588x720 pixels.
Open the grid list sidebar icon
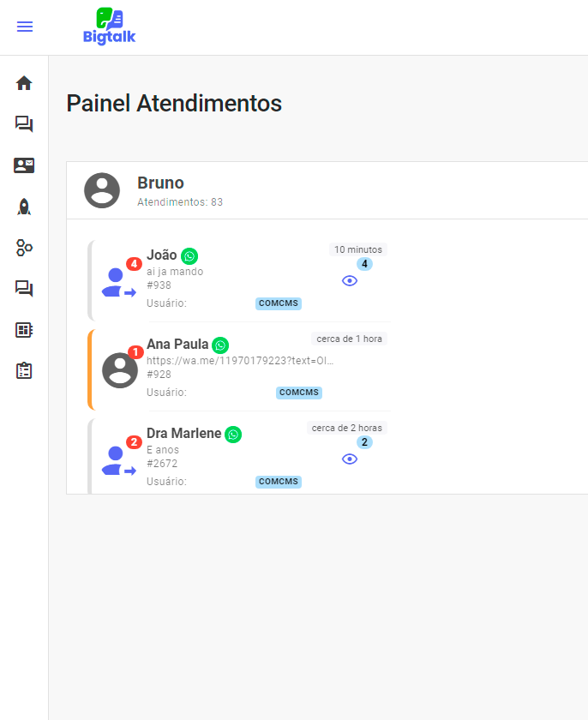coord(24,330)
